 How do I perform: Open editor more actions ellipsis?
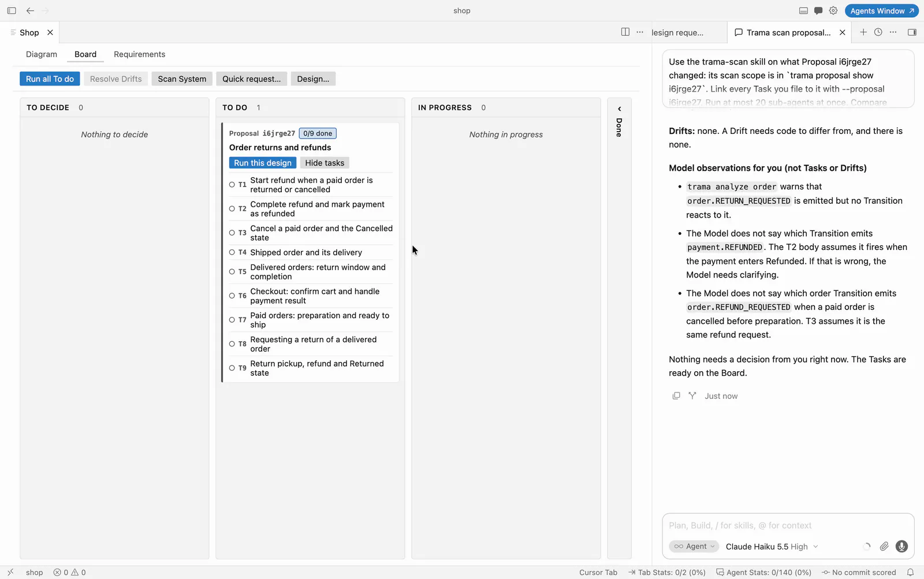[x=640, y=32]
